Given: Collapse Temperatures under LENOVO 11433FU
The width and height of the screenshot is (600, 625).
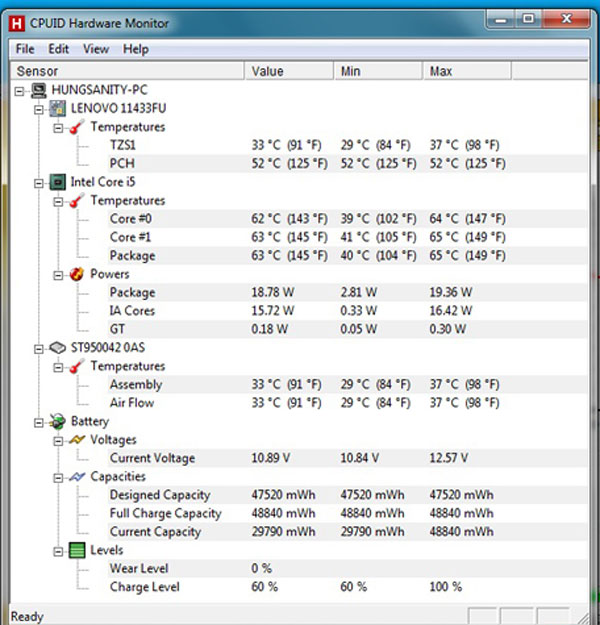Looking at the screenshot, I should click(x=58, y=128).
